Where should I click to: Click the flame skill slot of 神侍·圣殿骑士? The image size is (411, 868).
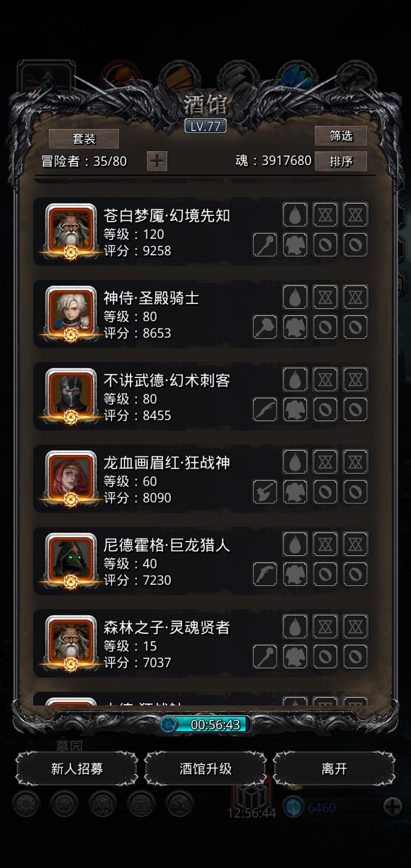pos(295,297)
